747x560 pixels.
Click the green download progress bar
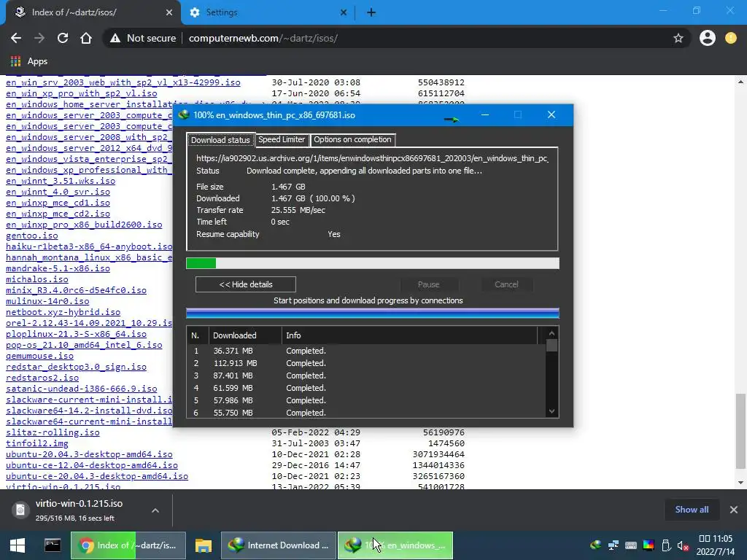[373, 262]
